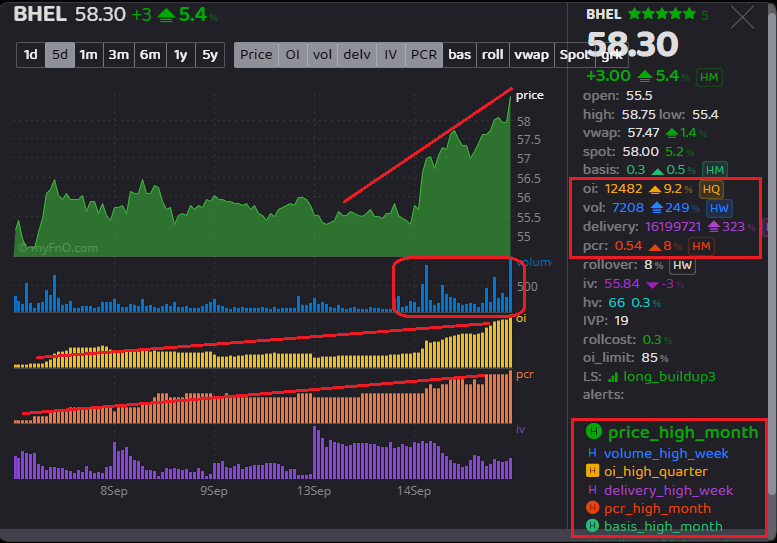Image resolution: width=777 pixels, height=543 pixels.
Task: Toggle the vol series button
Action: tap(322, 54)
